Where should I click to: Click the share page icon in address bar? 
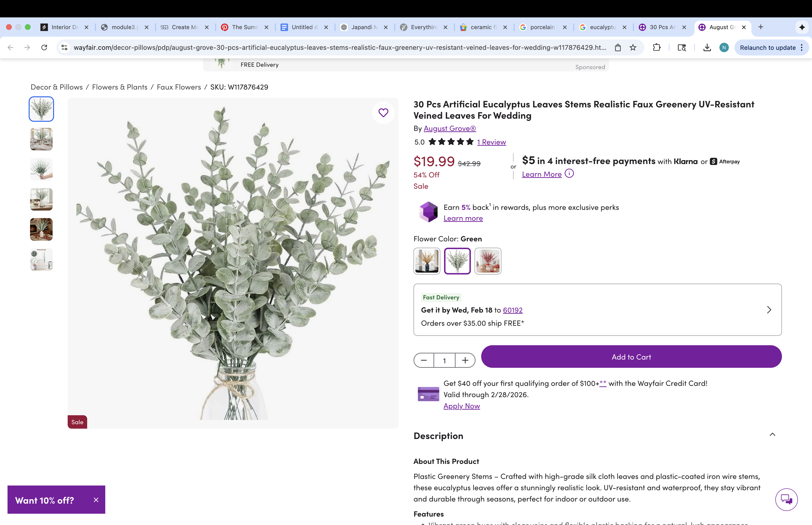click(x=618, y=47)
